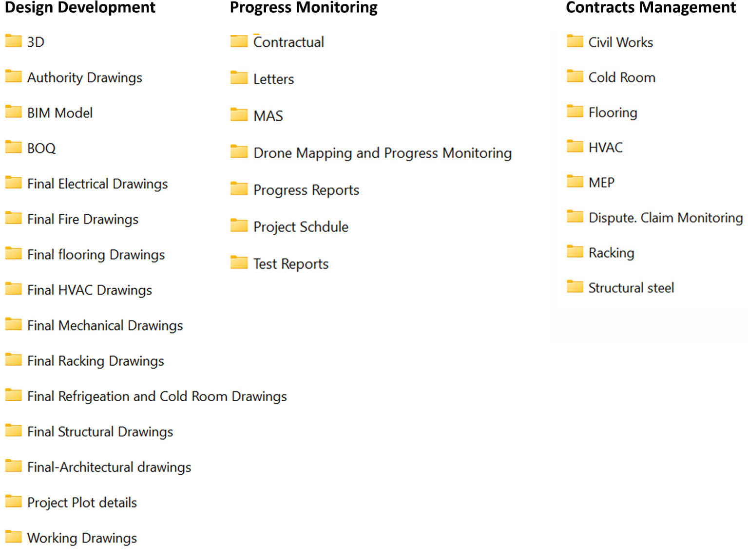Image resolution: width=748 pixels, height=560 pixels.
Task: Click the folder icon beside BIM Model
Action: coord(13,112)
